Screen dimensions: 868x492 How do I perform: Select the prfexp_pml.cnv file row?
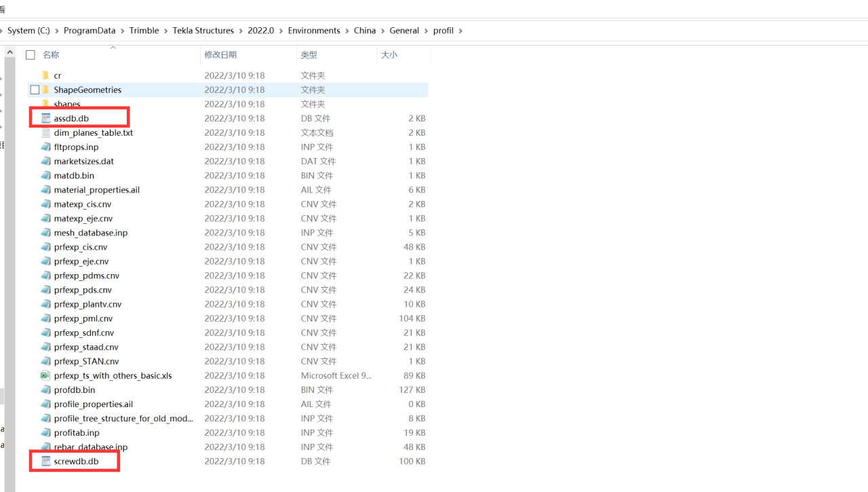click(83, 318)
